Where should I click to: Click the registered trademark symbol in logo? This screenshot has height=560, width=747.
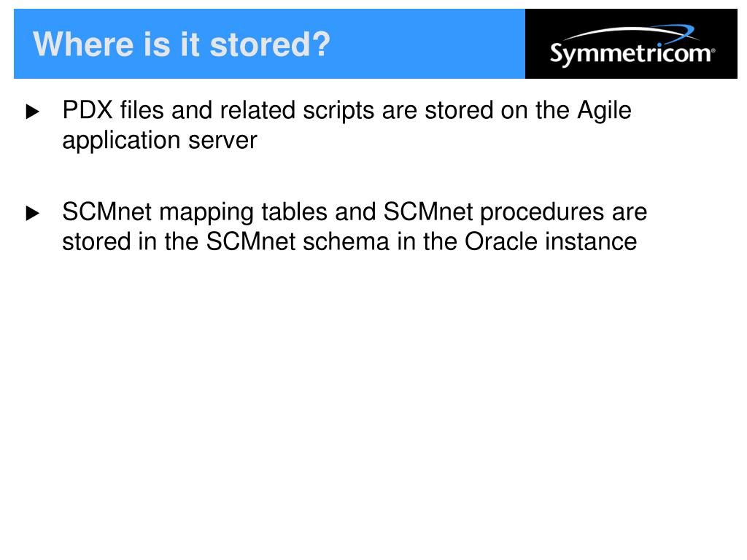(x=713, y=49)
